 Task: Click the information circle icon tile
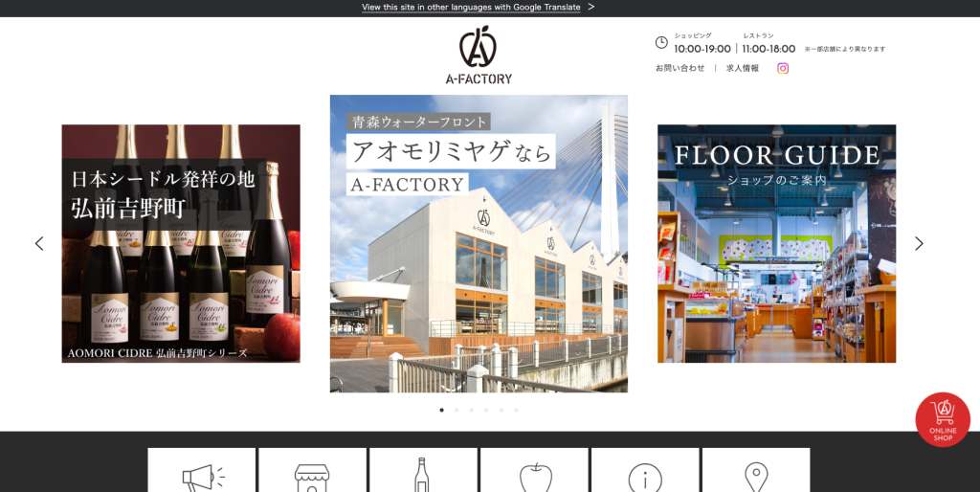click(645, 470)
